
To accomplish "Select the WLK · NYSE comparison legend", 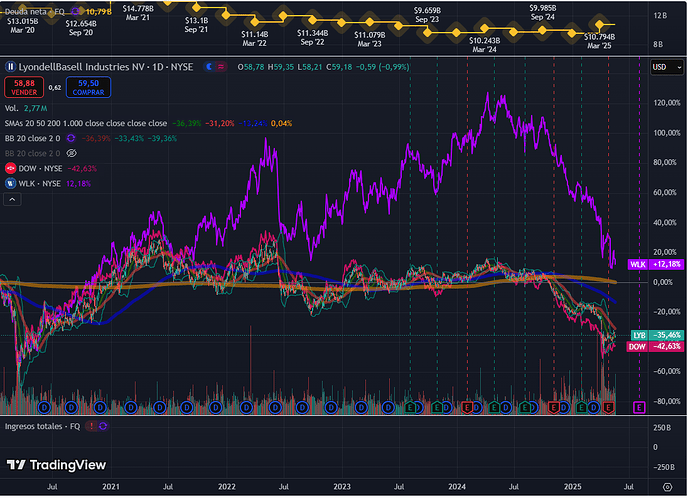I will (x=39, y=184).
